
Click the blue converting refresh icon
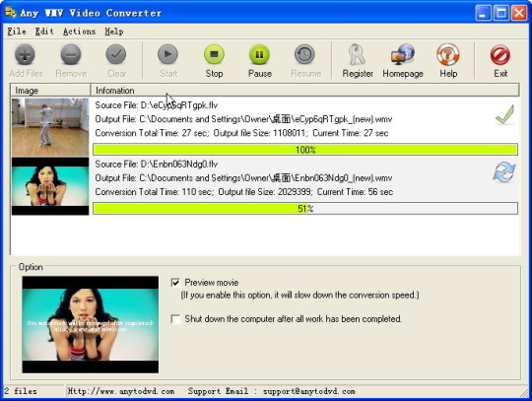(504, 172)
